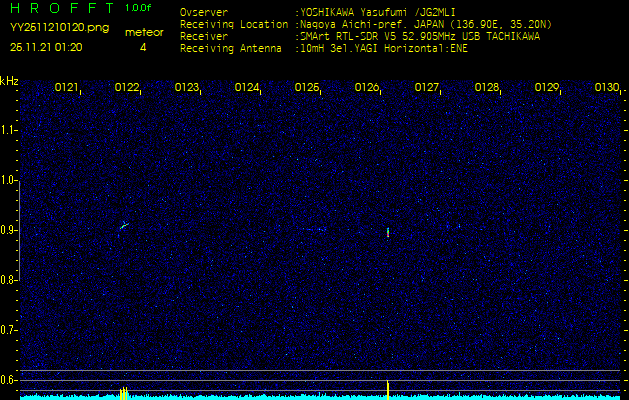This screenshot has width=629, height=400.
Task: Click the 0.9 kHz axis label
Action: 8,230
